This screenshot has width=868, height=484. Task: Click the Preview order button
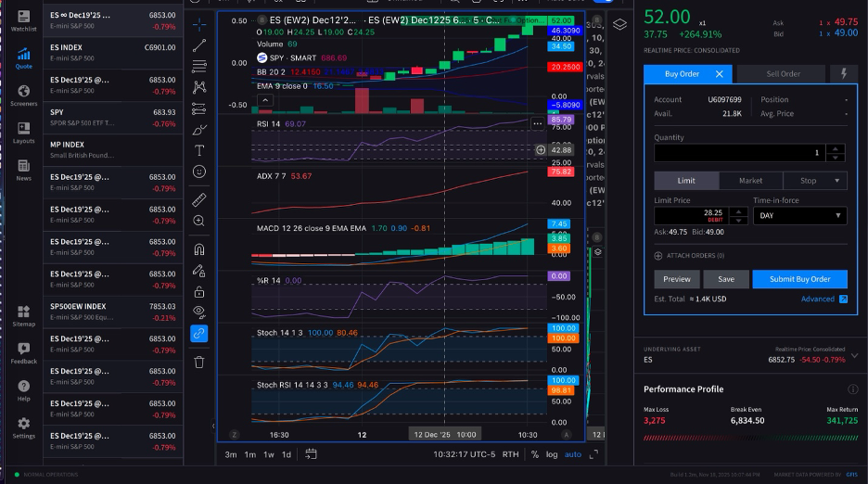677,279
